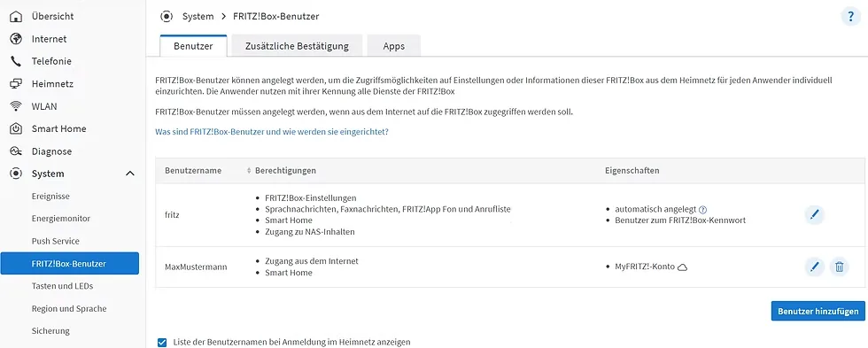Image resolution: width=868 pixels, height=348 pixels.
Task: Click MyFRITZ!-Konto property text
Action: tap(645, 267)
